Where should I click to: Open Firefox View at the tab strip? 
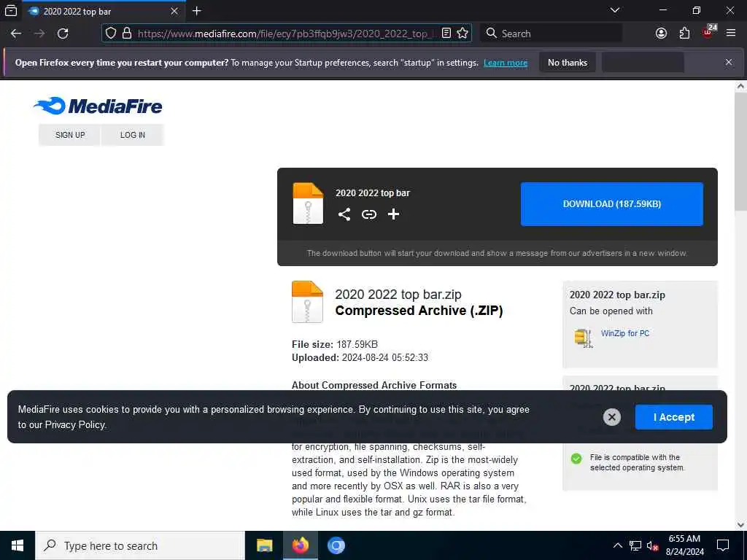[11, 10]
